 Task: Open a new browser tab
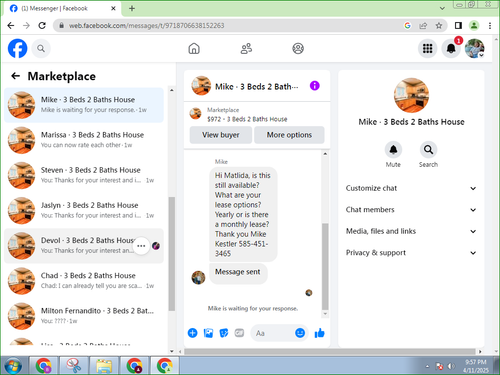[x=132, y=8]
